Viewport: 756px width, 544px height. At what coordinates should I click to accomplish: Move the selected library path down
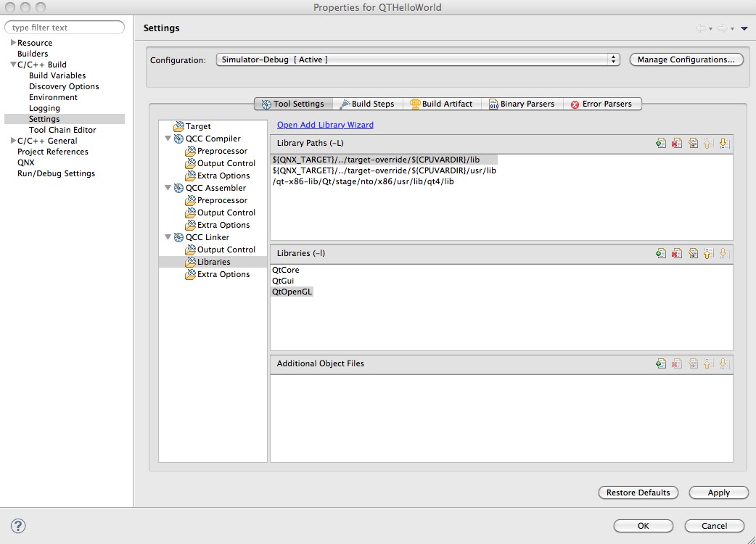[x=723, y=143]
